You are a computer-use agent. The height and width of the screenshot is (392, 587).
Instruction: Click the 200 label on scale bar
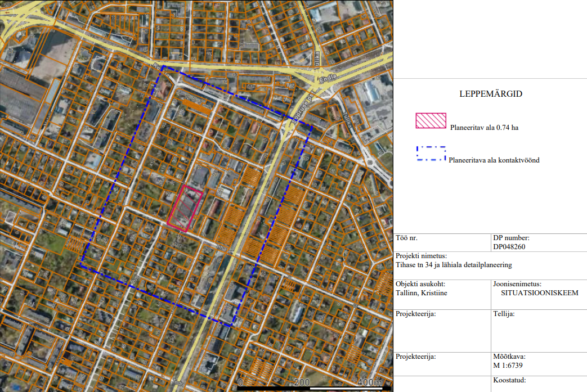point(303,383)
